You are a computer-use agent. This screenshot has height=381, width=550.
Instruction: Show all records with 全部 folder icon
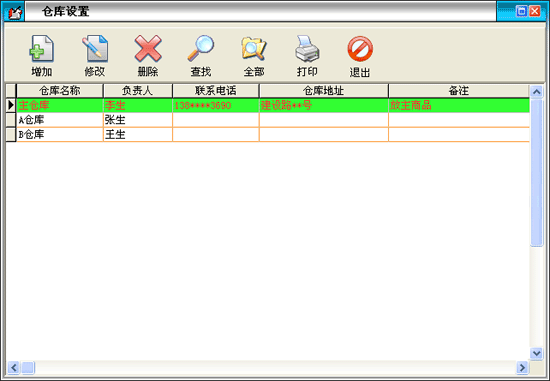pos(254,49)
